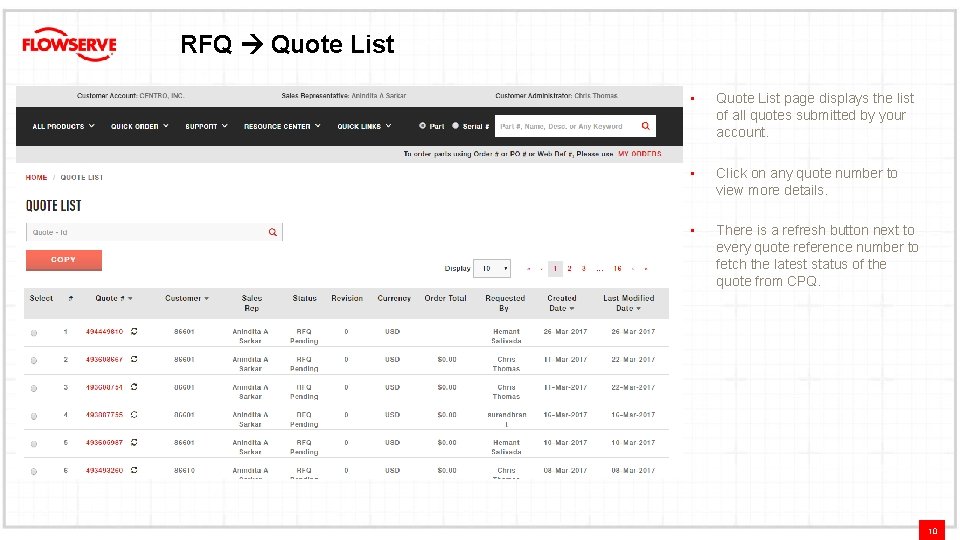Select radio for quote row 2
960x540 pixels.
[34, 361]
